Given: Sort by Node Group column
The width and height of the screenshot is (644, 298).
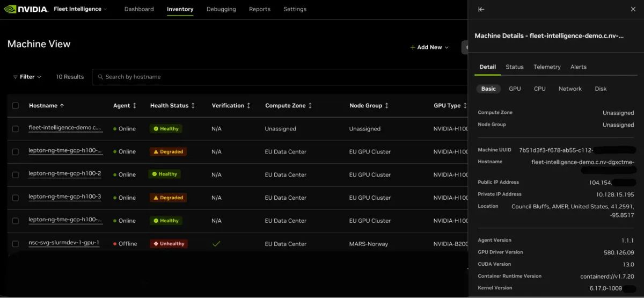Looking at the screenshot, I should (x=369, y=106).
